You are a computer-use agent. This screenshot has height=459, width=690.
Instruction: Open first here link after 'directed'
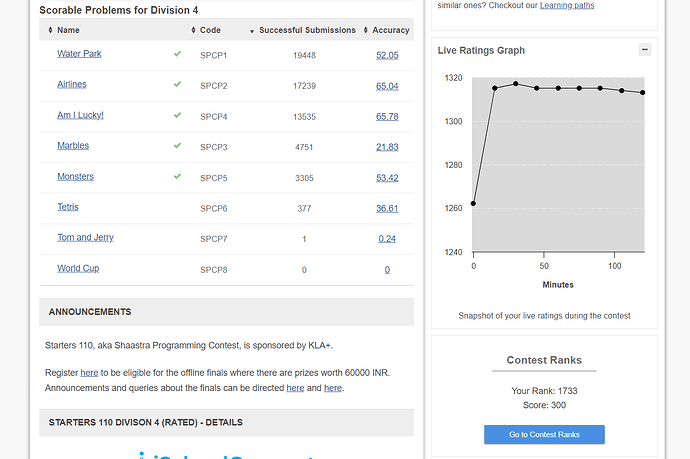point(295,388)
